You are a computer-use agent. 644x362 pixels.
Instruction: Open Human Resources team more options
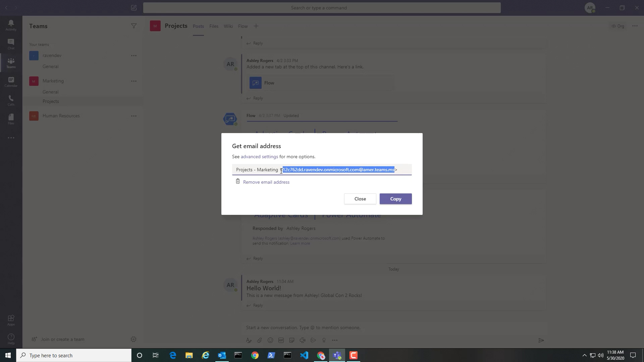pos(134,116)
